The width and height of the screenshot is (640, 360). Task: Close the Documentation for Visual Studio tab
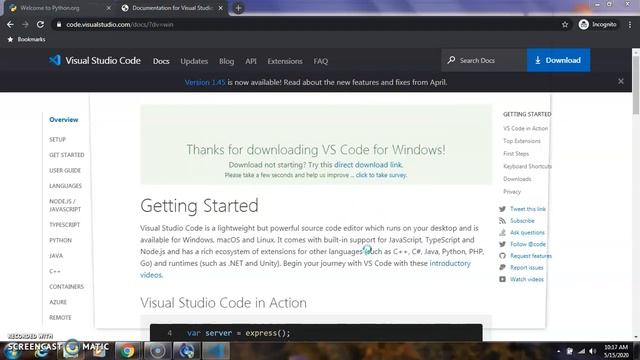(x=221, y=8)
